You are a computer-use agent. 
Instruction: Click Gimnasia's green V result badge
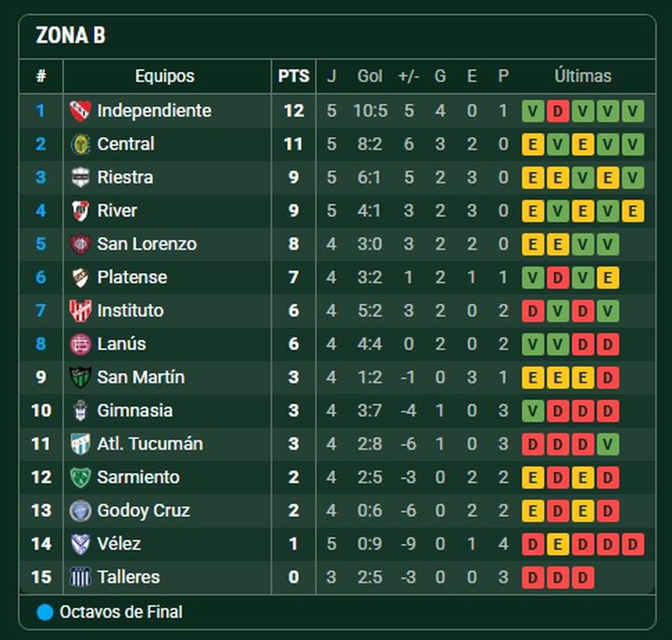[533, 410]
